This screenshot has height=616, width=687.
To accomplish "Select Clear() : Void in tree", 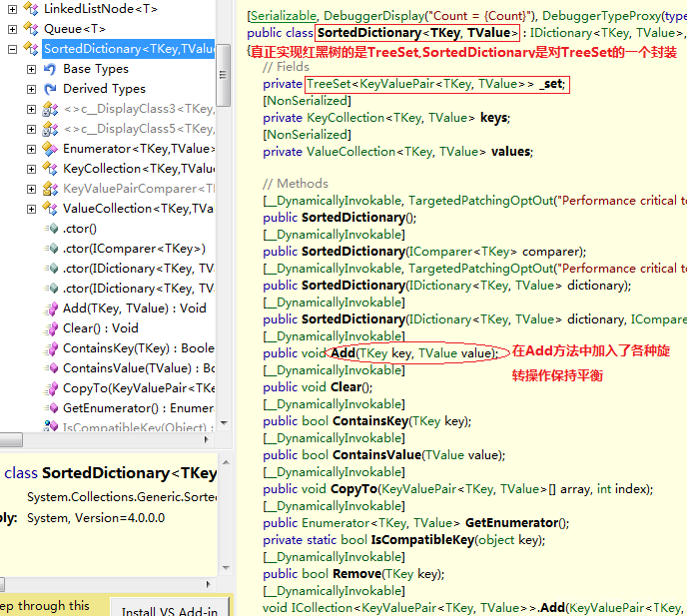I will click(100, 328).
